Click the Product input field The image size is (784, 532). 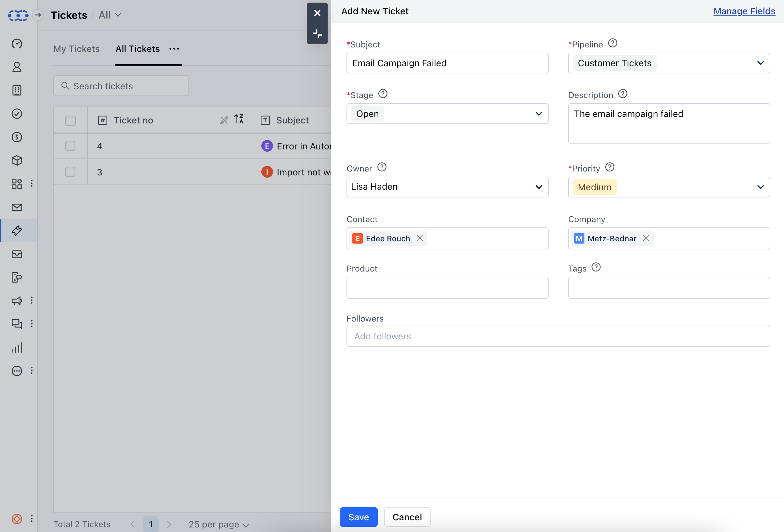[x=447, y=287]
